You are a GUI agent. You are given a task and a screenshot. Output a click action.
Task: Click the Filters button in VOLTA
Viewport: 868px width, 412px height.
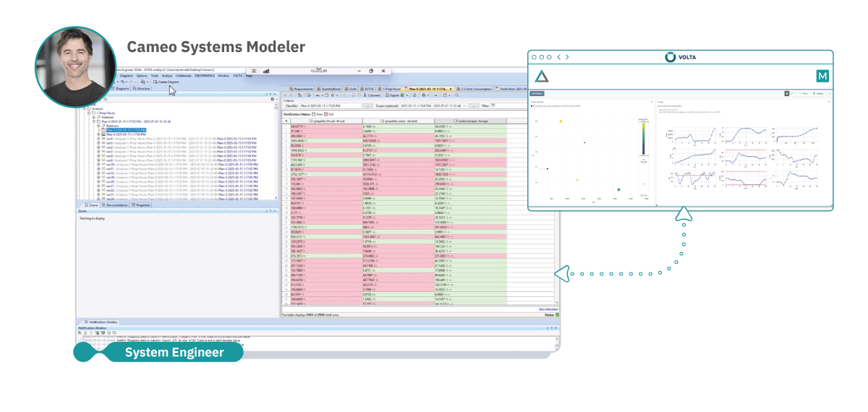point(802,94)
